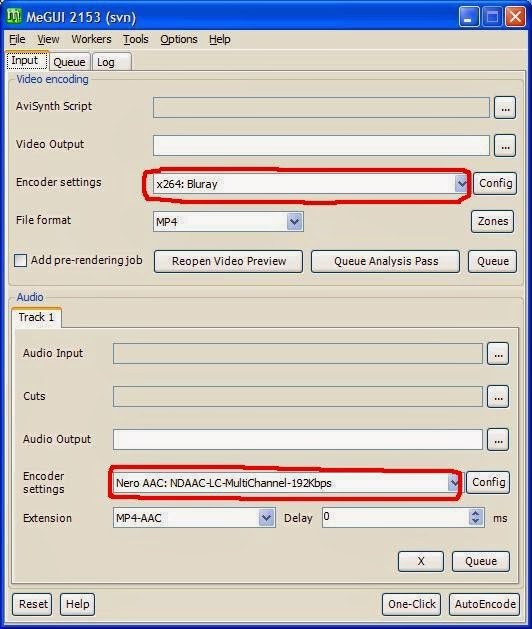Screen dimensions: 532x629
Task: Queue the audio encoding job
Action: click(x=481, y=561)
